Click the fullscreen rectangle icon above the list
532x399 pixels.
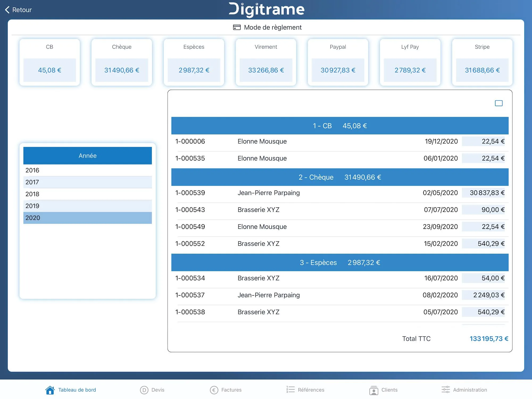click(x=499, y=103)
